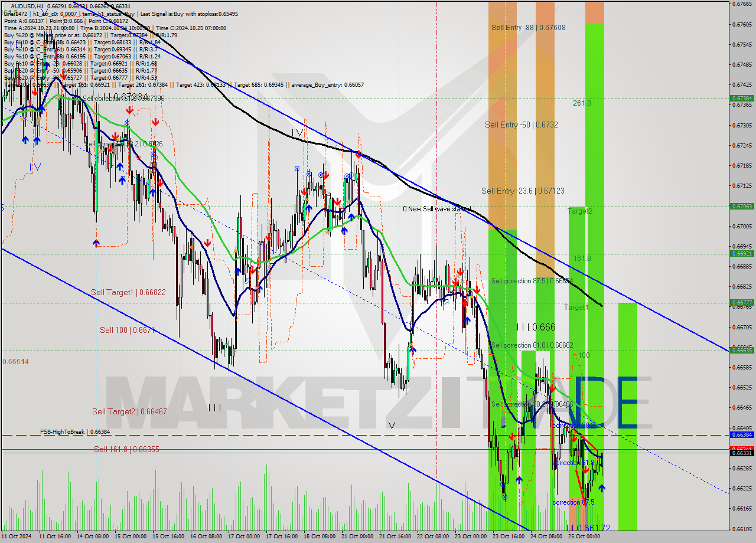Click the 'Sell 161.8 | 0.66355' label

coord(126,449)
